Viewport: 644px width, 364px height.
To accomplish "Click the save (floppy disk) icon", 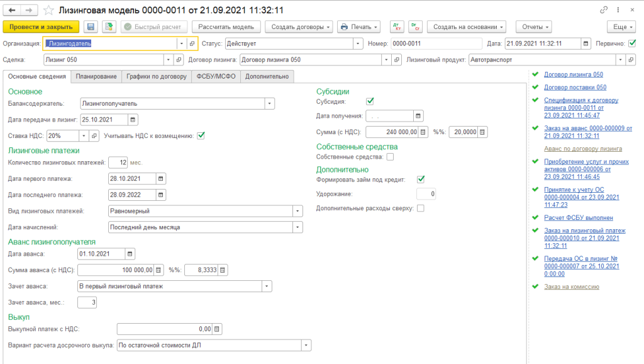I will coord(91,27).
